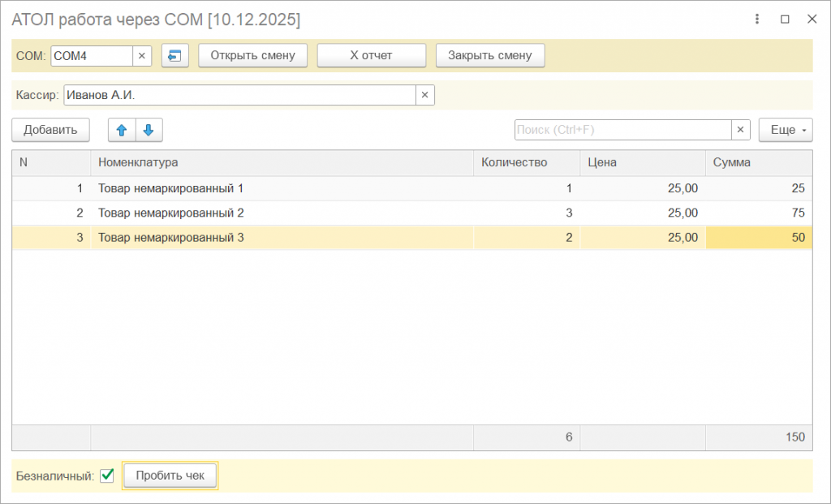
Task: Focus the search field
Action: [622, 130]
